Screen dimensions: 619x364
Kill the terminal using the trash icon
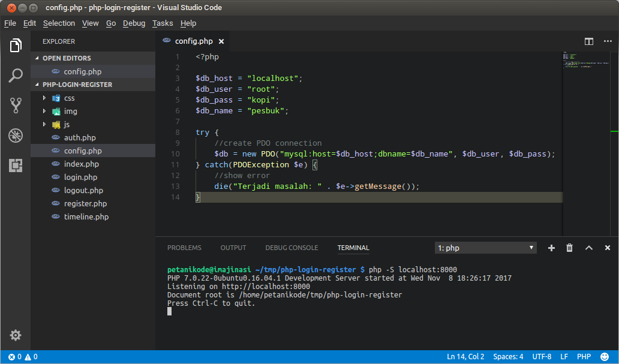[569, 247]
